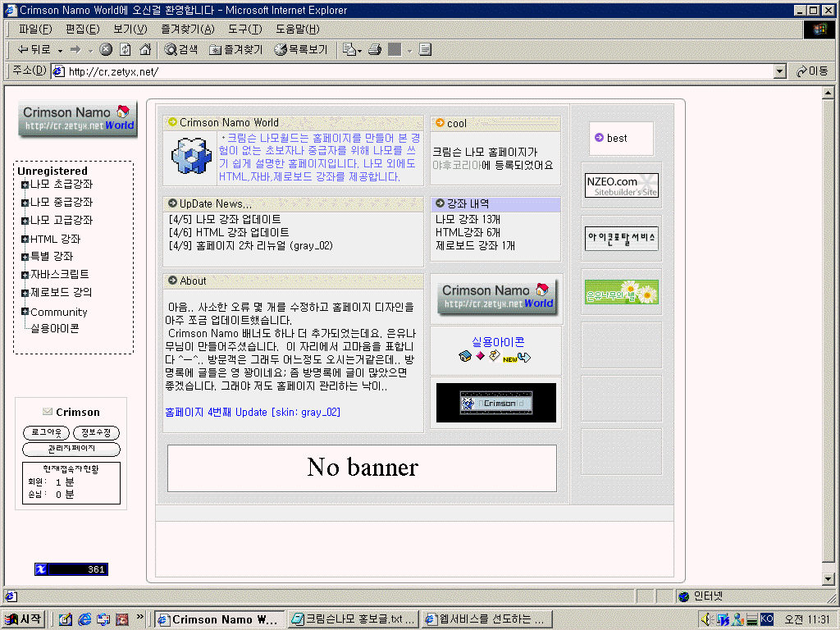Open the 파일(F) menu
The image size is (840, 630).
tap(35, 29)
